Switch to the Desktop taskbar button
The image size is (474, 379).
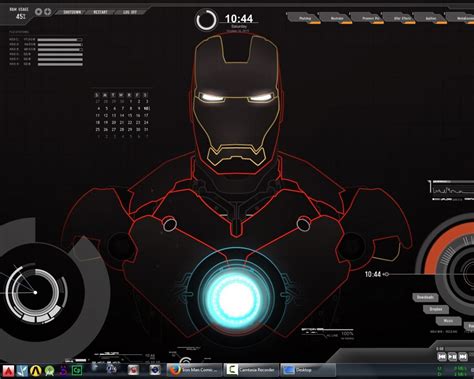308,370
